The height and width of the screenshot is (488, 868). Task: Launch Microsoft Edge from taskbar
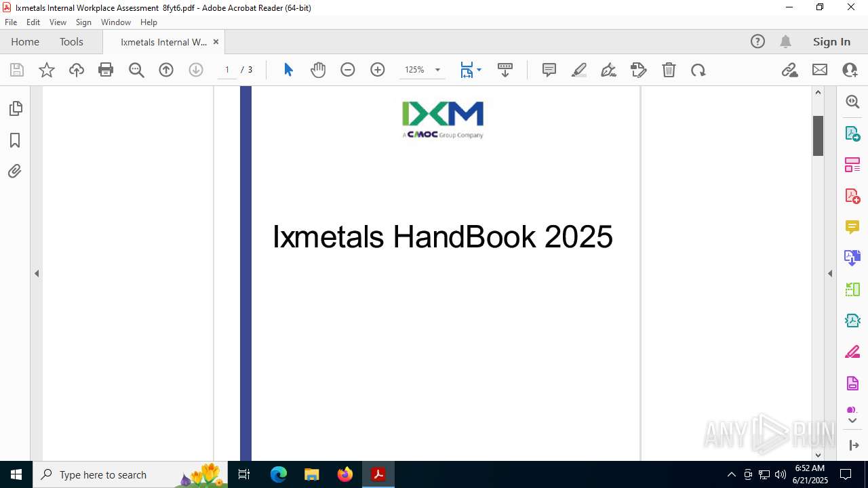[279, 474]
